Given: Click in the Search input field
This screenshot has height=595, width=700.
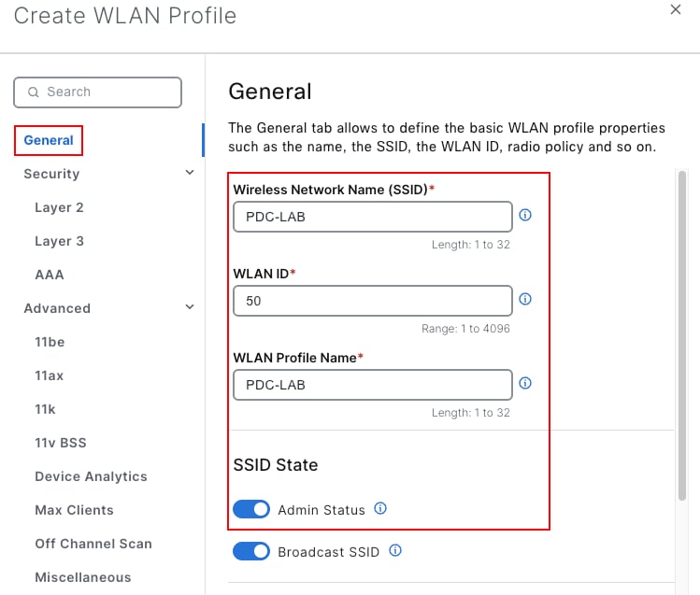Looking at the screenshot, I should tap(98, 92).
